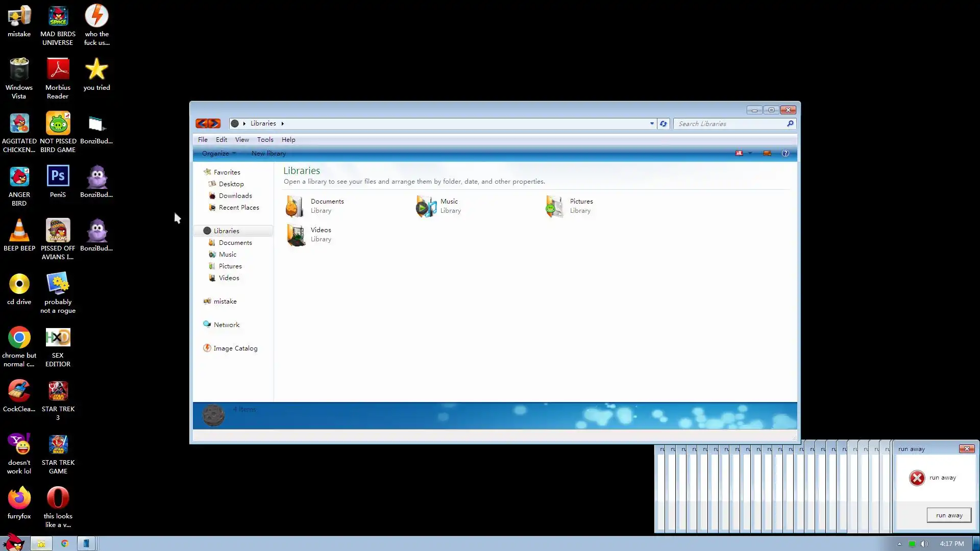Click the Back navigation arrow button

pos(202,123)
